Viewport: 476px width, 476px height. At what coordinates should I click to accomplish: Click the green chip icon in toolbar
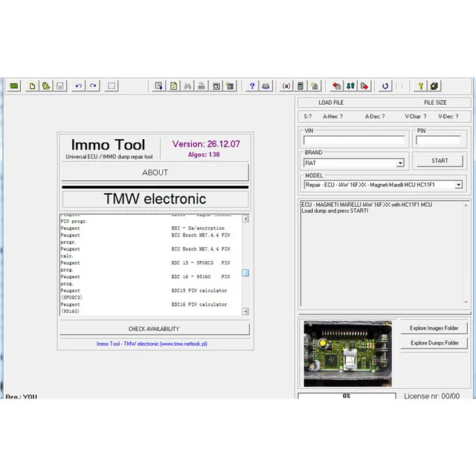(13, 86)
